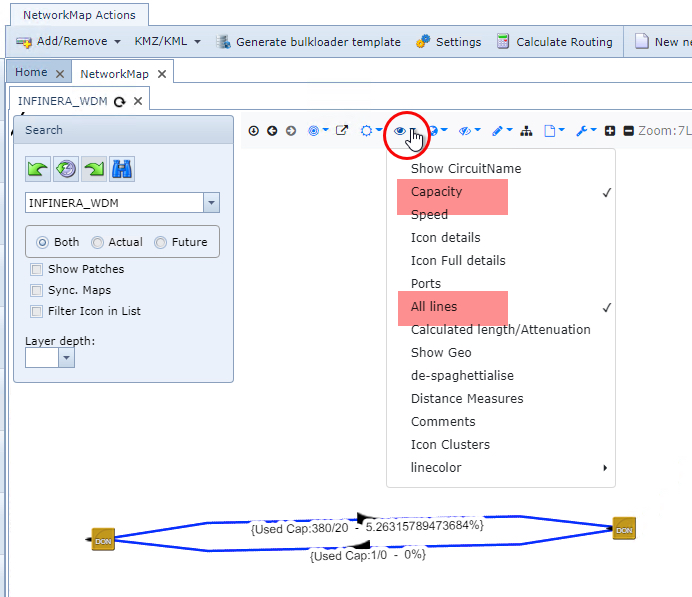Click the green forward arrow in Search panel
The height and width of the screenshot is (597, 692).
click(x=94, y=169)
